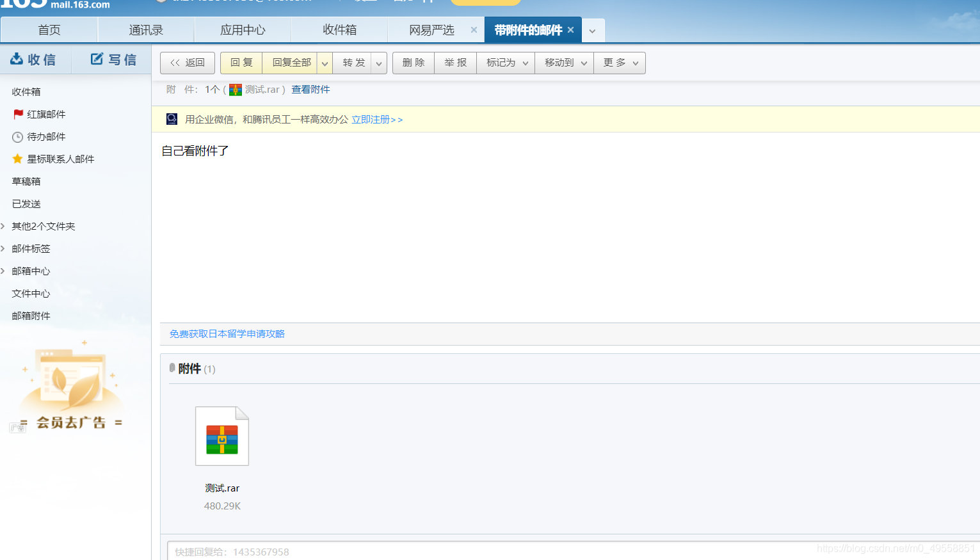The image size is (980, 560).
Task: Click the large 测试.rar attachment thumbnail
Action: 222,436
